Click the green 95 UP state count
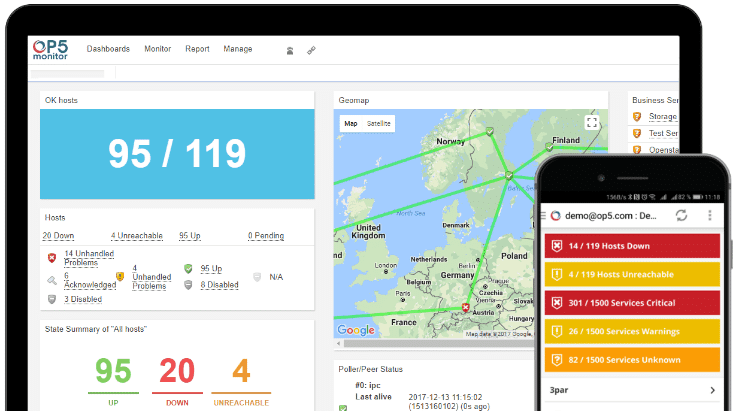Screen dimensions: 737x411 pyautogui.click(x=113, y=371)
